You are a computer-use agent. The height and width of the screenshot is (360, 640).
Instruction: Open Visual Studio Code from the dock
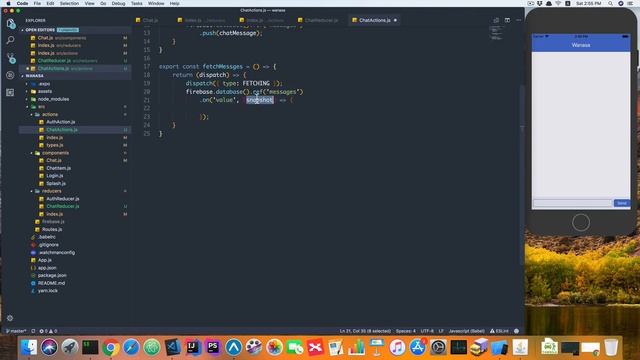(172, 347)
